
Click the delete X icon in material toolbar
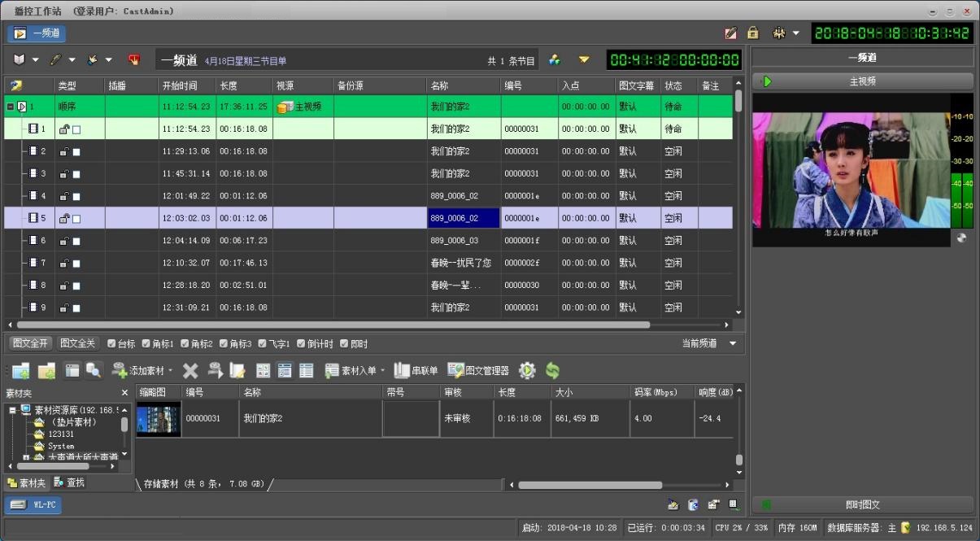190,371
